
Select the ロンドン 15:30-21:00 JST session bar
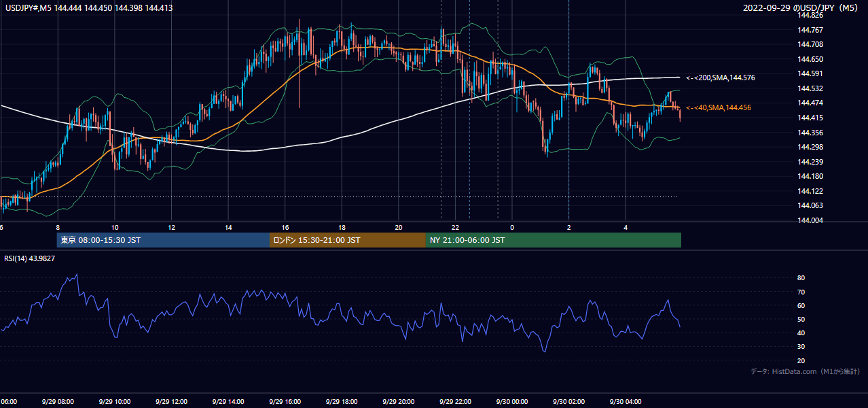pos(348,240)
